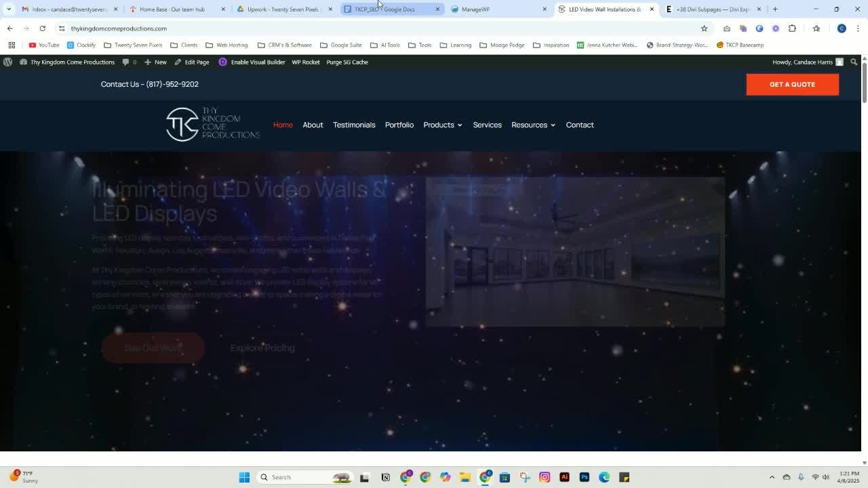868x488 pixels.
Task: Click the Home navigation link
Action: (x=283, y=125)
